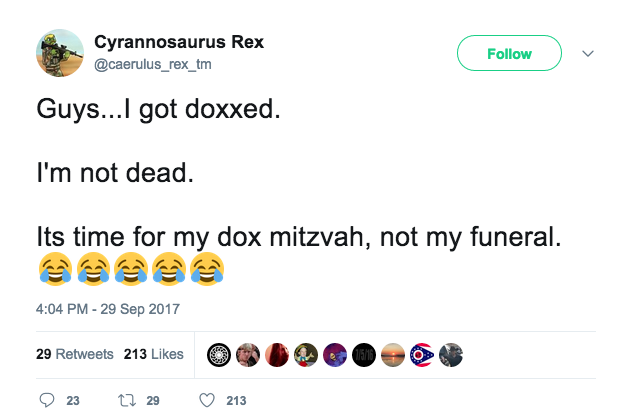Click the 4:04 PM - 29 Sep 2017 timestamp
This screenshot has width=629, height=418.
coord(108,309)
